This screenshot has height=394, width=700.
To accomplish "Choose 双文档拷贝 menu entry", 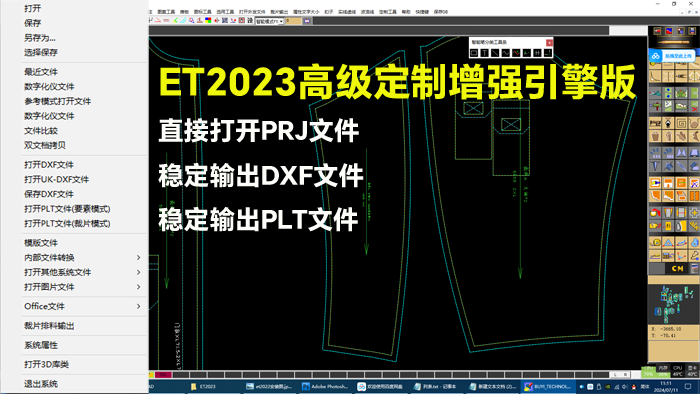I will click(45, 145).
